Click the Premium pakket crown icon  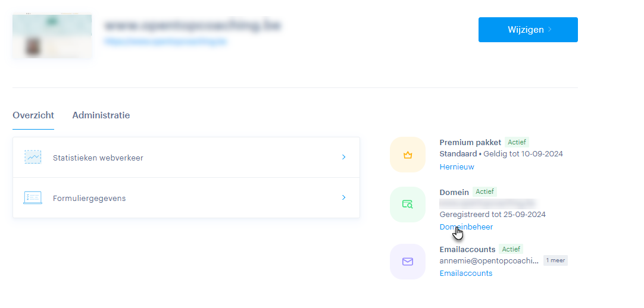tap(408, 155)
